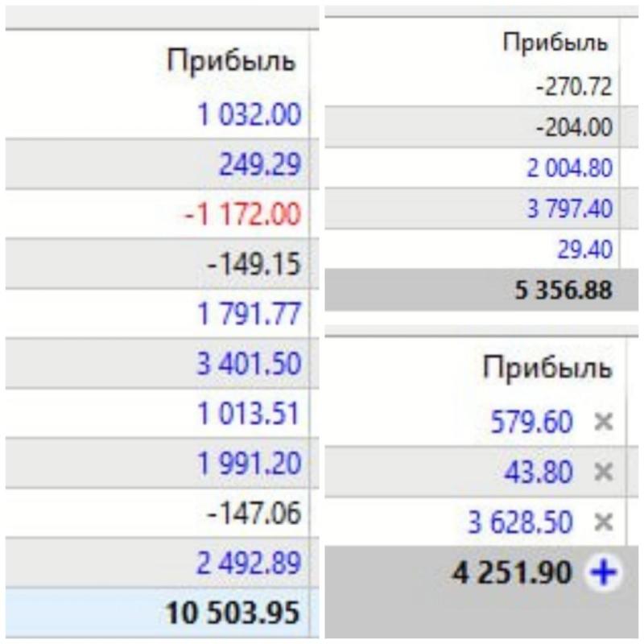
Task: Select the row with profit 1 032.00
Action: click(x=162, y=114)
